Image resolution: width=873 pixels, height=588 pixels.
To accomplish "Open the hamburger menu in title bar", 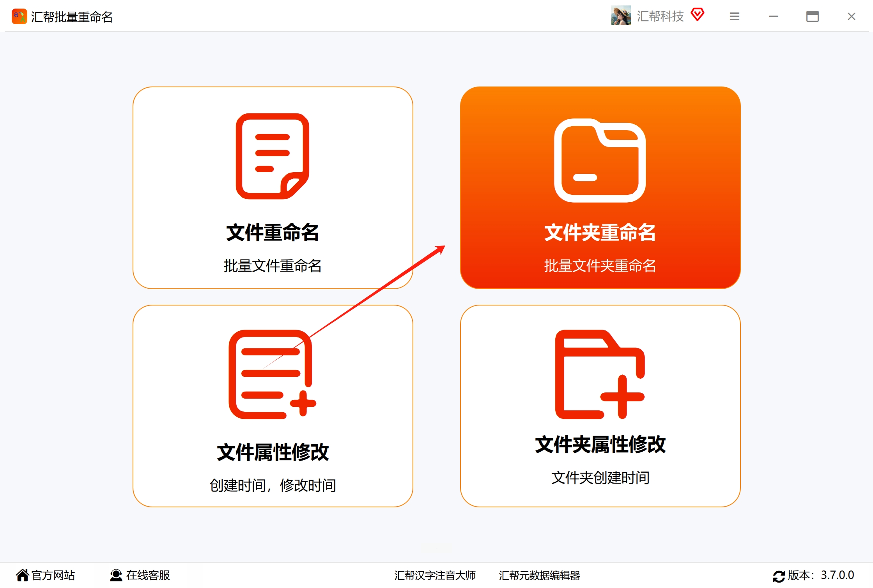I will click(735, 16).
